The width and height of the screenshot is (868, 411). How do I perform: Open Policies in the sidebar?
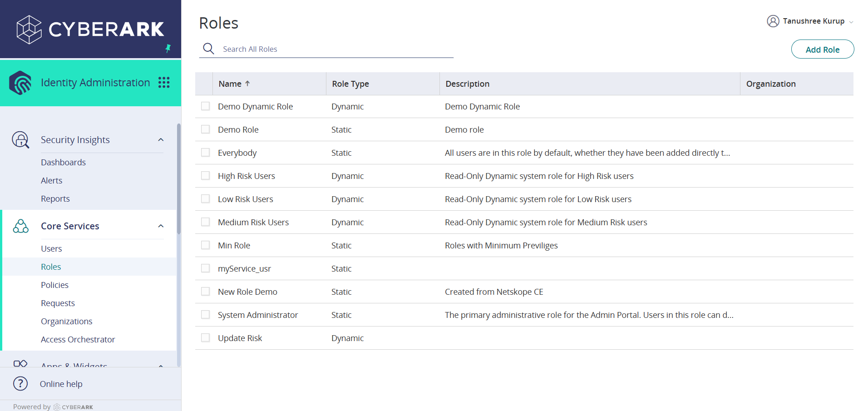tap(54, 285)
